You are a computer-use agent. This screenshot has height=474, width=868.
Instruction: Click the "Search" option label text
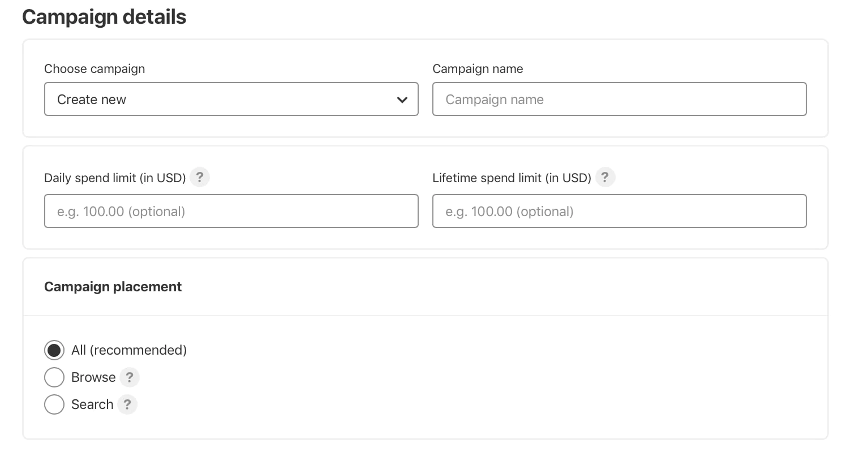pos(92,404)
